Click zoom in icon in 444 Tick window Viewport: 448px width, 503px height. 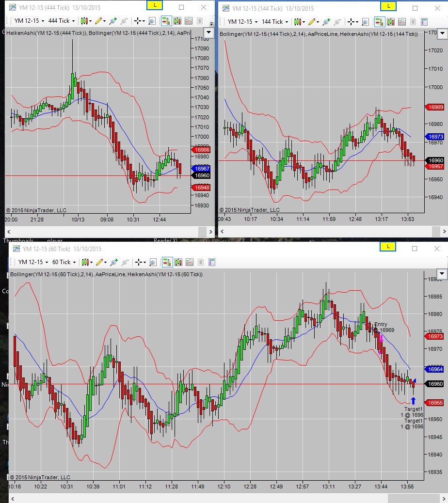[113, 21]
